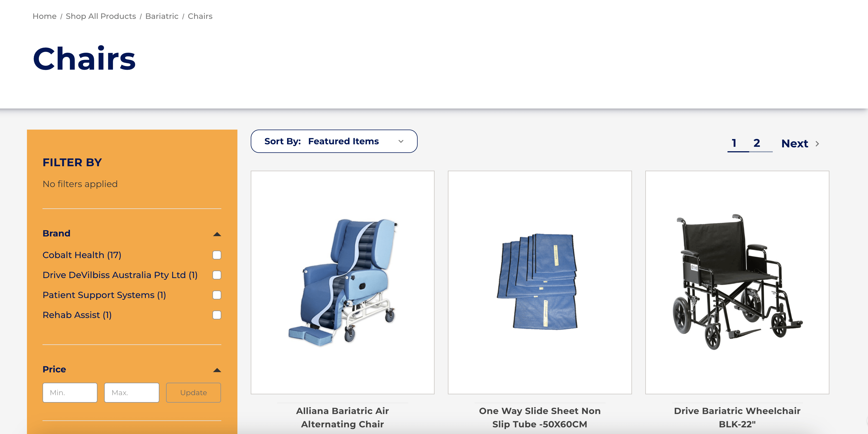Select page 1 in pagination
The width and height of the screenshot is (868, 434).
[x=734, y=143]
